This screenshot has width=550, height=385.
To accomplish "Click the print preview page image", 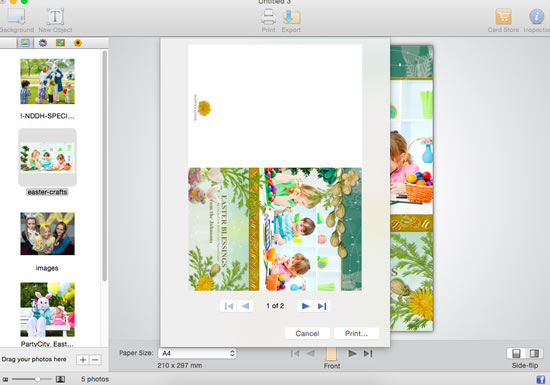I will pos(275,168).
